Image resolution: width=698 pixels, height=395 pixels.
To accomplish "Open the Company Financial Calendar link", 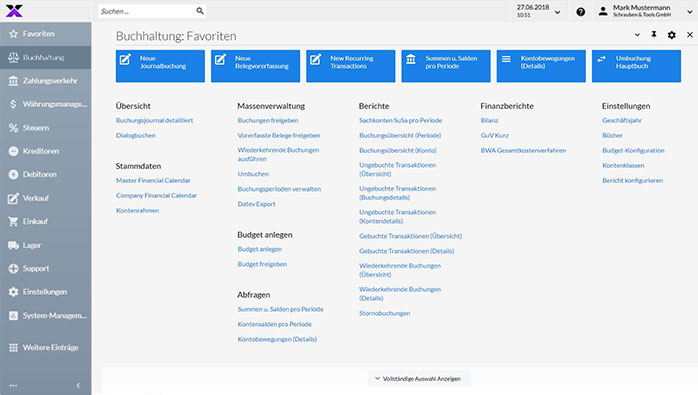I will 156,195.
